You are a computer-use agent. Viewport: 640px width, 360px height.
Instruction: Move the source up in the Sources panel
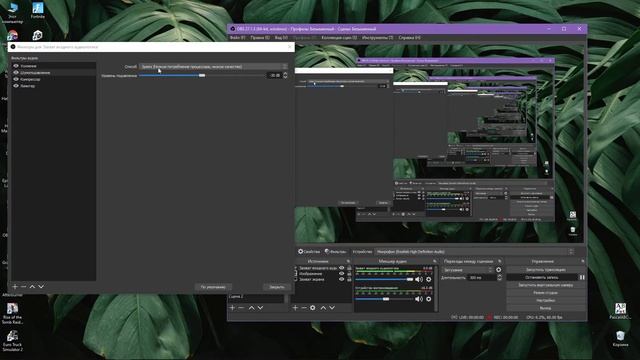(x=323, y=308)
